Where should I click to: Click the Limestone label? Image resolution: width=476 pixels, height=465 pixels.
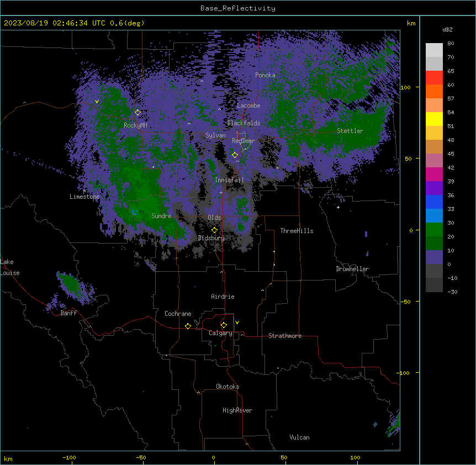84,197
